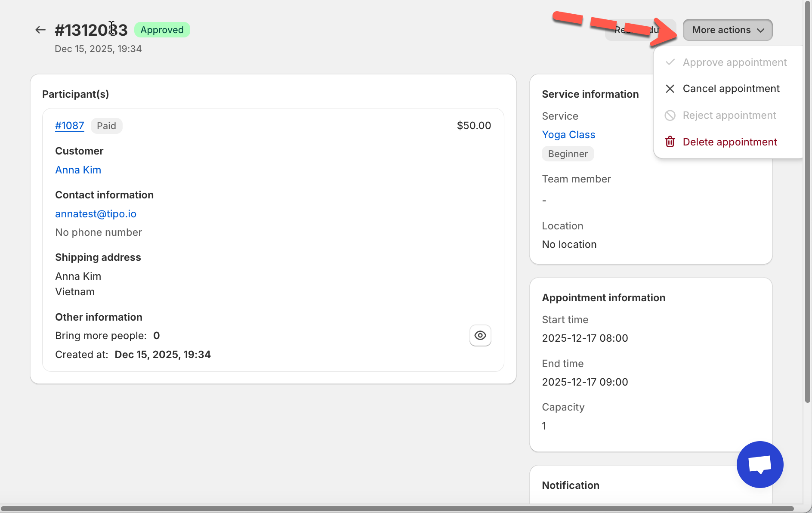Open the chat support bubble
812x513 pixels.
click(x=760, y=464)
